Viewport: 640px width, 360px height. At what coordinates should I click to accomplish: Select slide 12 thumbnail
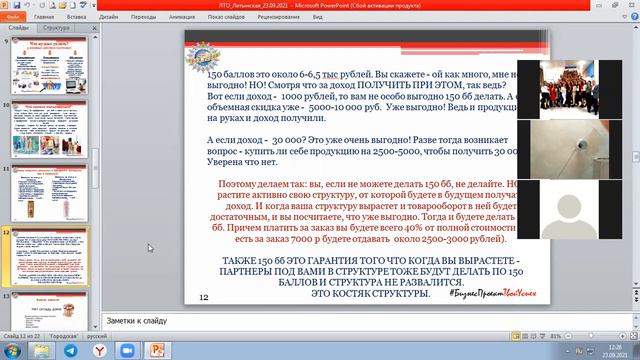(x=49, y=257)
